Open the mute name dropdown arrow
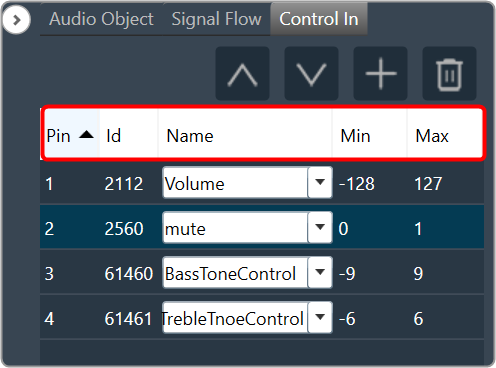The width and height of the screenshot is (496, 368). (320, 227)
